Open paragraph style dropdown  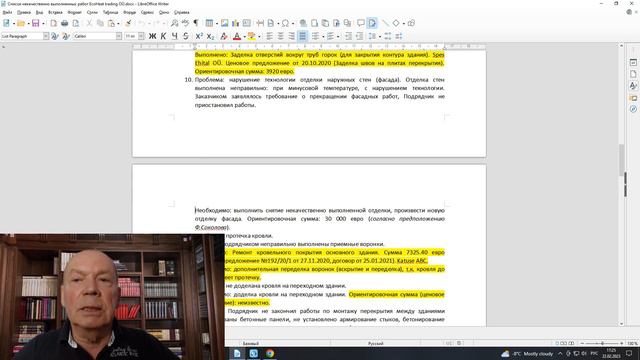46,36
